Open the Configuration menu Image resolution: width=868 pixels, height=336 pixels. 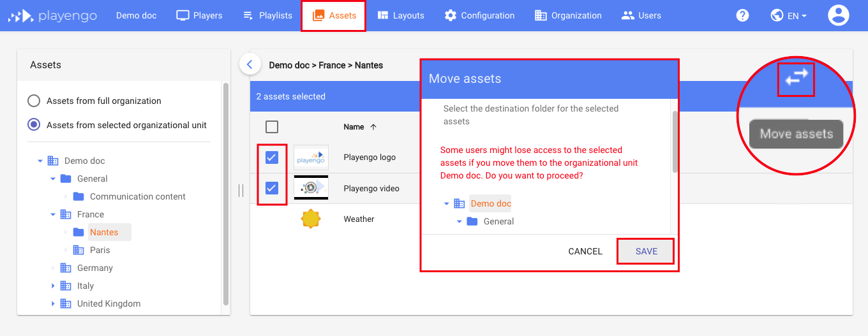(x=479, y=15)
